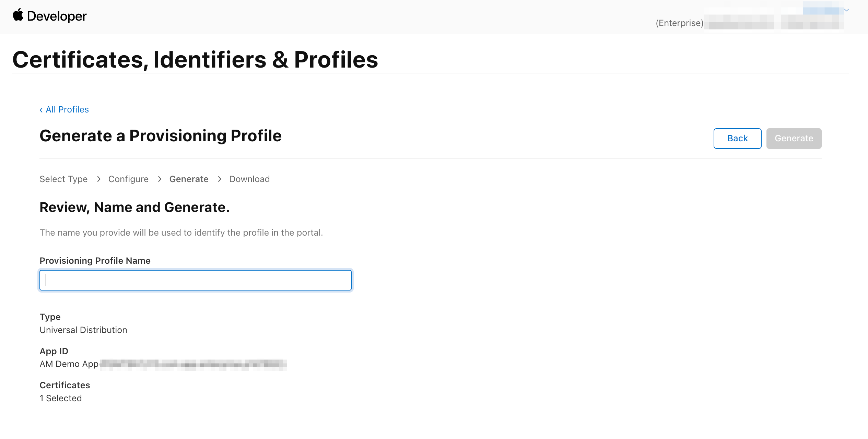Screen dimensions: 868x439
Task: Click the (Enterprise) team label
Action: coord(679,23)
